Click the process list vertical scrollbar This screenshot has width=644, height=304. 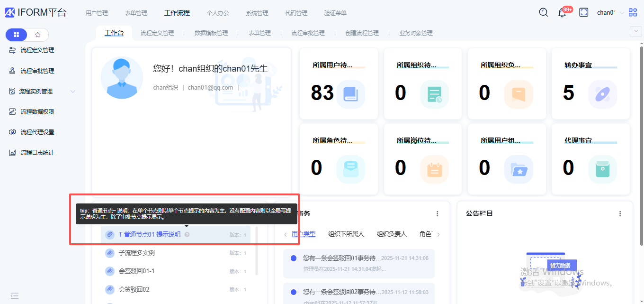tap(257, 251)
